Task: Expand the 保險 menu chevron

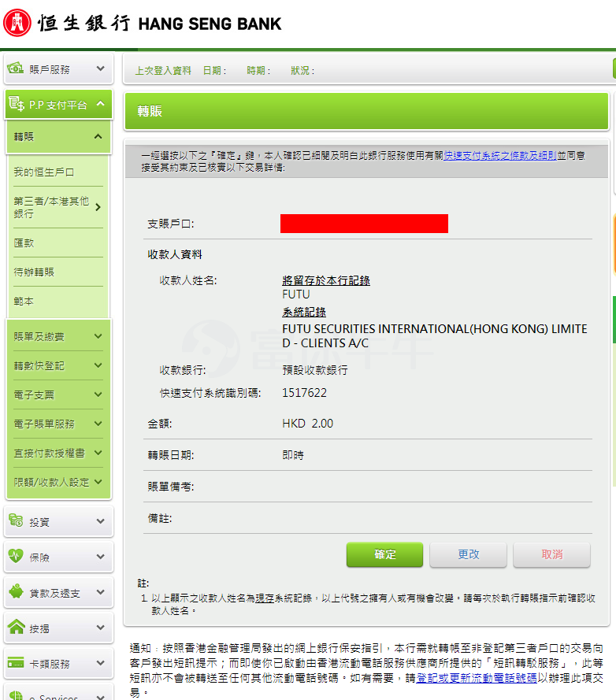Action: (101, 557)
